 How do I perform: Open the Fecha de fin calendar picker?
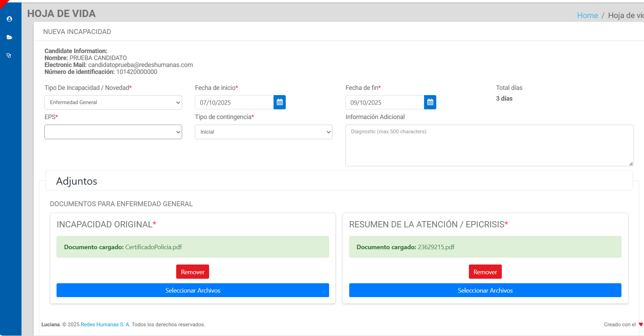click(x=430, y=102)
